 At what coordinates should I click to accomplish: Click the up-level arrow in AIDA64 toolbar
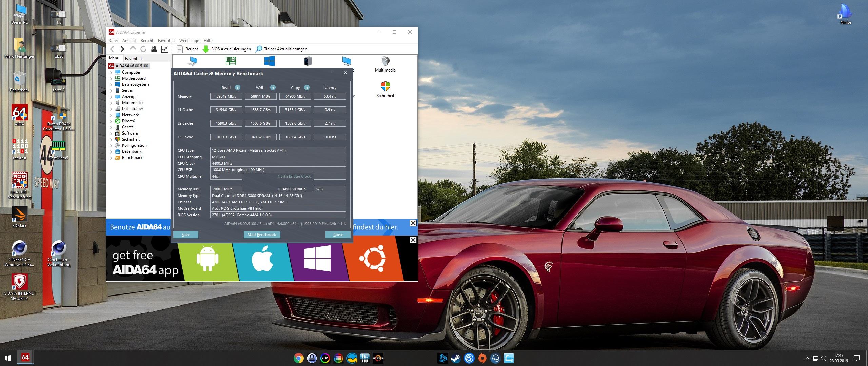pyautogui.click(x=133, y=49)
